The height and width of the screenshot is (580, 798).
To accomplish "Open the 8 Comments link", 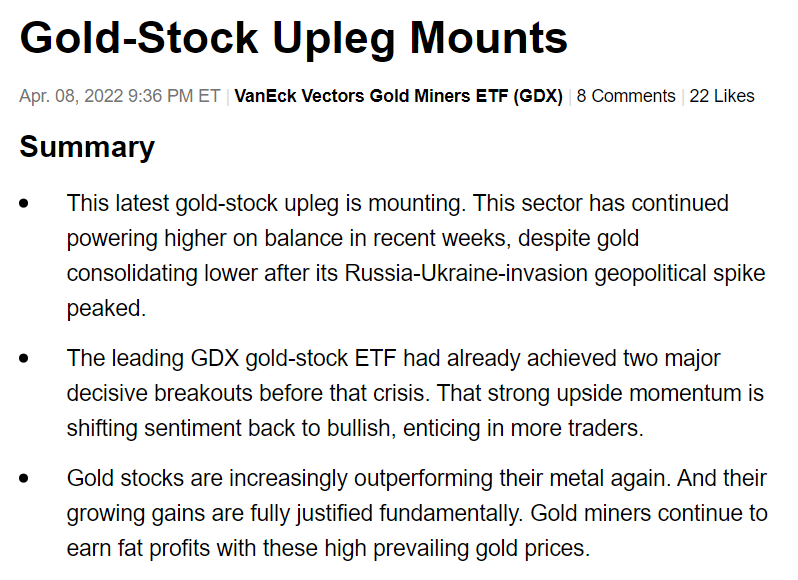I will tap(626, 96).
